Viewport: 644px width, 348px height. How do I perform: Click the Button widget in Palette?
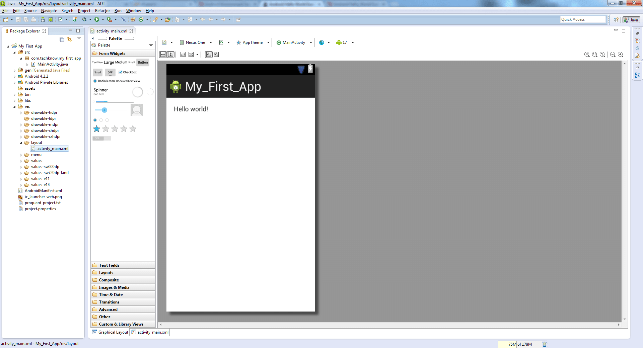click(143, 63)
